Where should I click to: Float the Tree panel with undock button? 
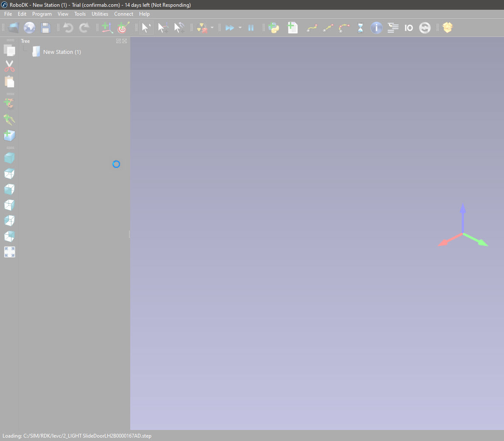(x=118, y=41)
